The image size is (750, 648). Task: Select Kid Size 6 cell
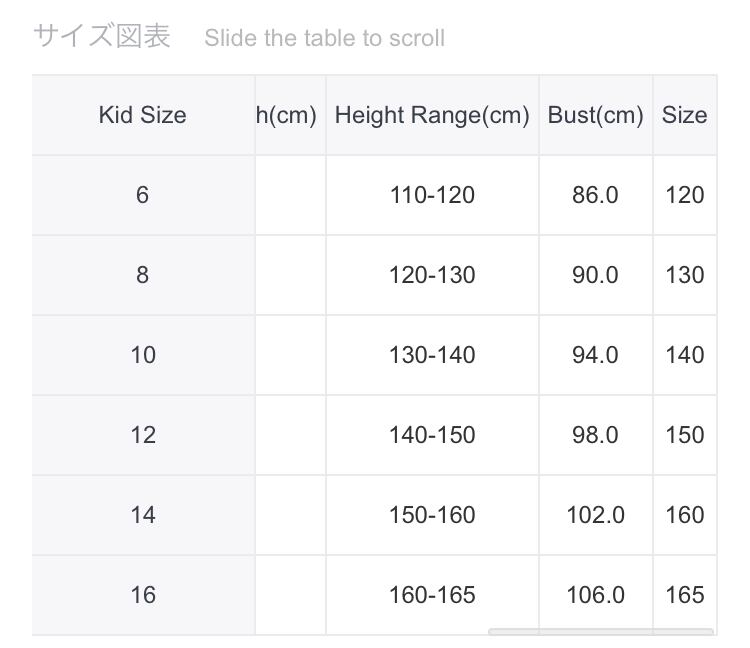coord(142,195)
